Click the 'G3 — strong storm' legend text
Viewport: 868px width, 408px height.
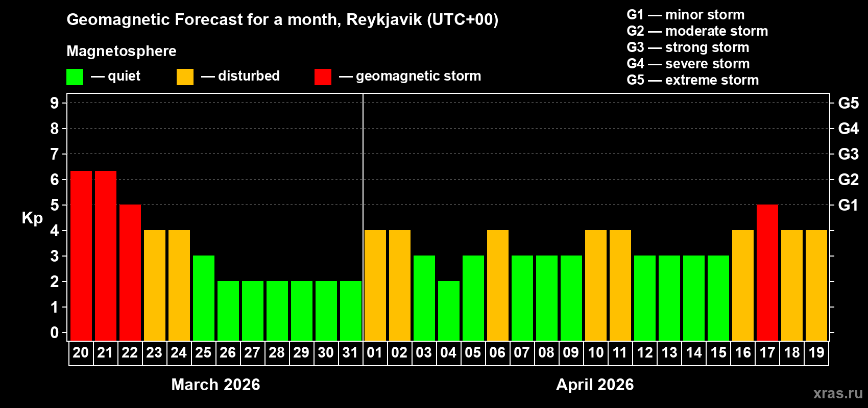(x=688, y=47)
